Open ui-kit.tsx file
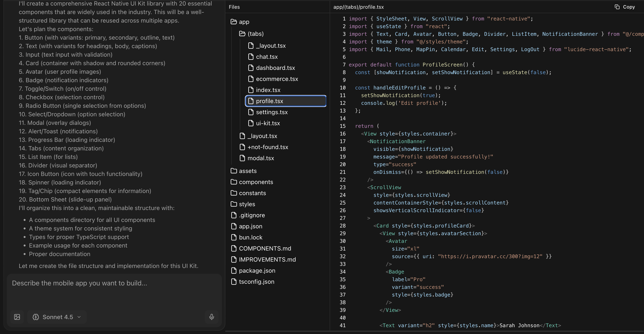644x334 pixels. pyautogui.click(x=268, y=123)
